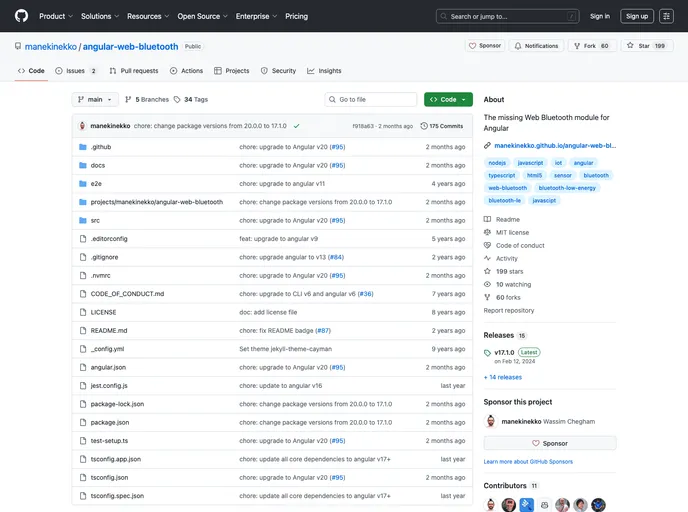Image resolution: width=688 pixels, height=512 pixels.
Task: Click the Sign up button
Action: point(637,16)
